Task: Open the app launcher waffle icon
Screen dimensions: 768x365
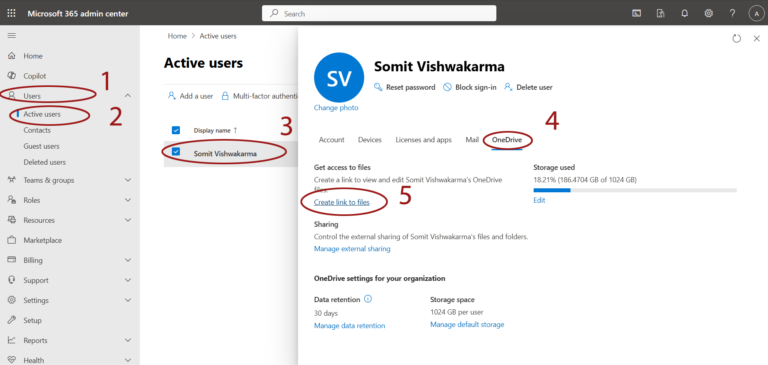Action: pos(11,13)
